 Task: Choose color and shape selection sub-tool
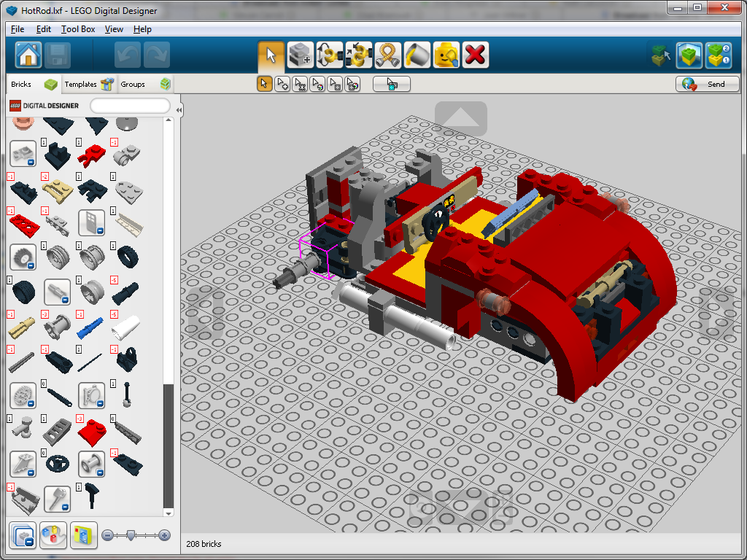point(352,85)
